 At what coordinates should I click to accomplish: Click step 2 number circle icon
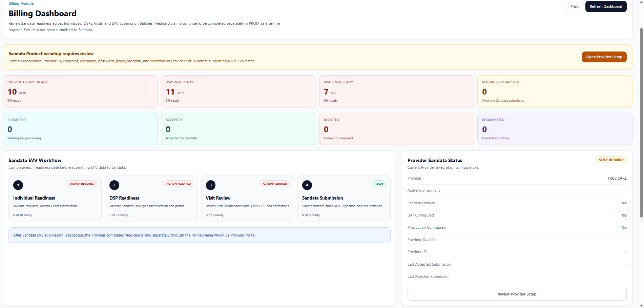coord(114,185)
